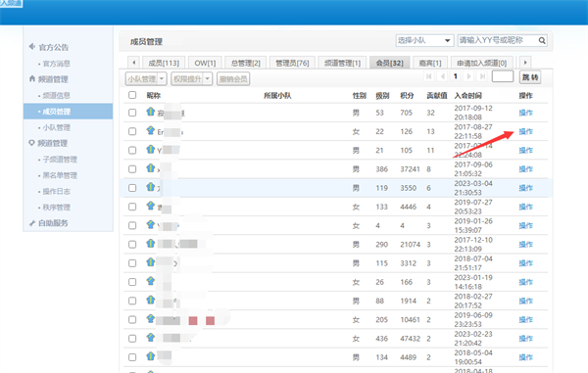The width and height of the screenshot is (588, 373).
Task: Open 操作 for the 10461 points row
Action: click(525, 319)
